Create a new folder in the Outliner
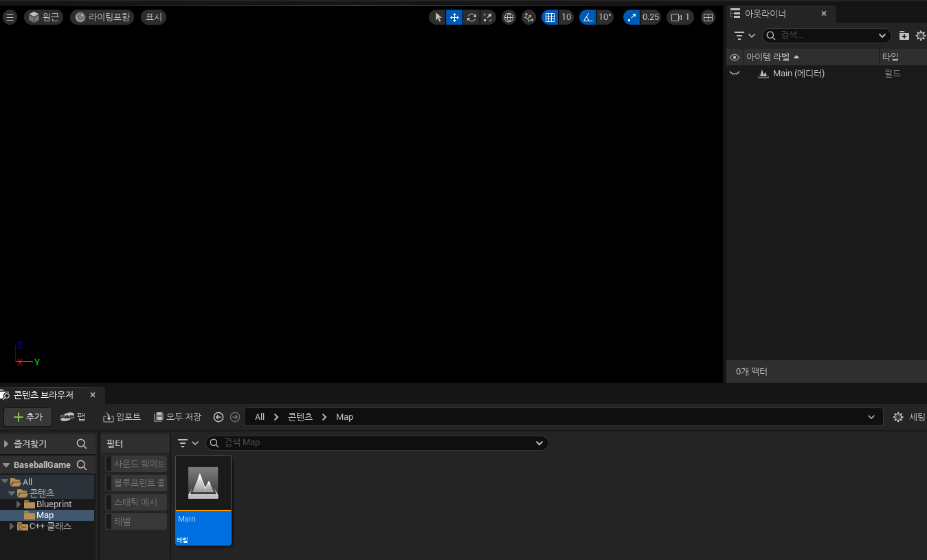Screen dimensions: 927x560 coord(904,36)
